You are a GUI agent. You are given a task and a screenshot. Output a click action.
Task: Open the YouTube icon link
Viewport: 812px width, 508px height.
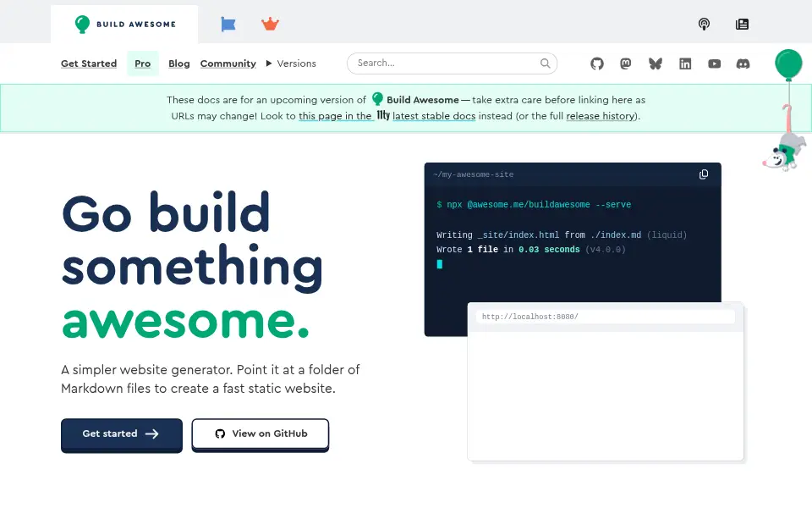[714, 63]
